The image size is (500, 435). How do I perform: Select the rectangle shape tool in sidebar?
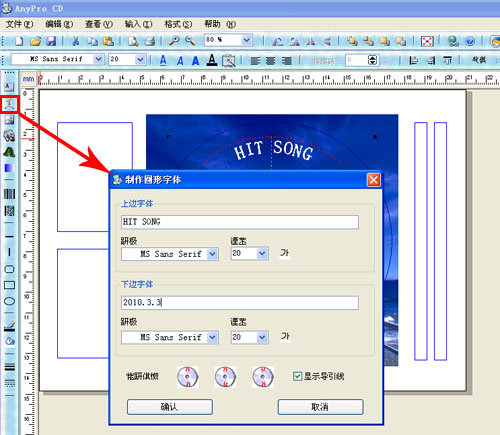click(9, 285)
